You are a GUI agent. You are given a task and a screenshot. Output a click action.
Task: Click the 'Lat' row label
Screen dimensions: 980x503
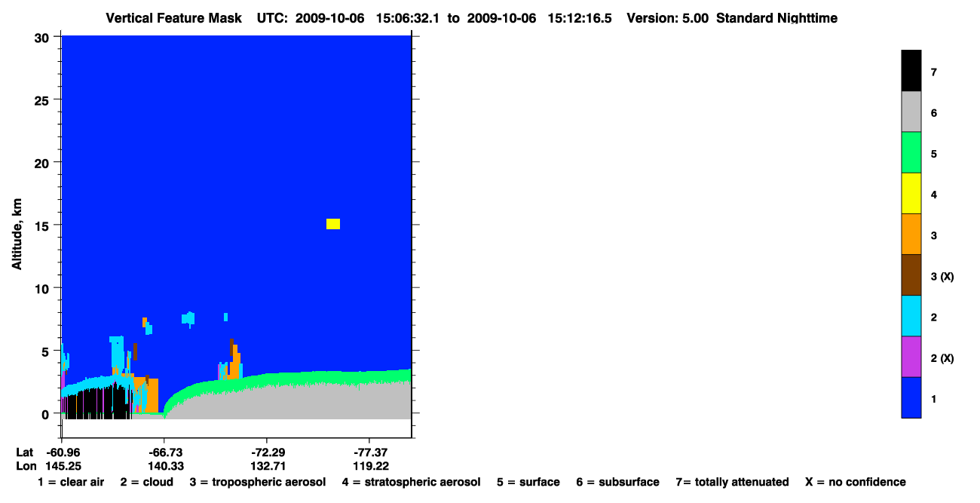(25, 452)
